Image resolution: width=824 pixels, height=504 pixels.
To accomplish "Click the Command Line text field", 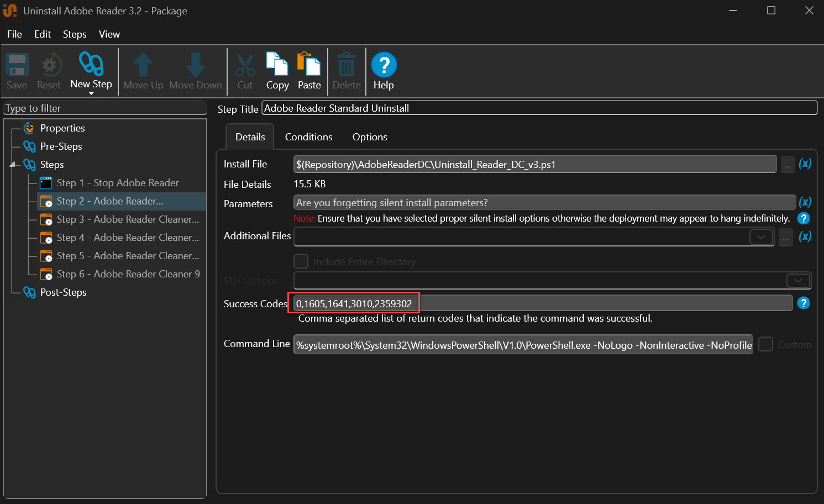I will click(x=523, y=345).
